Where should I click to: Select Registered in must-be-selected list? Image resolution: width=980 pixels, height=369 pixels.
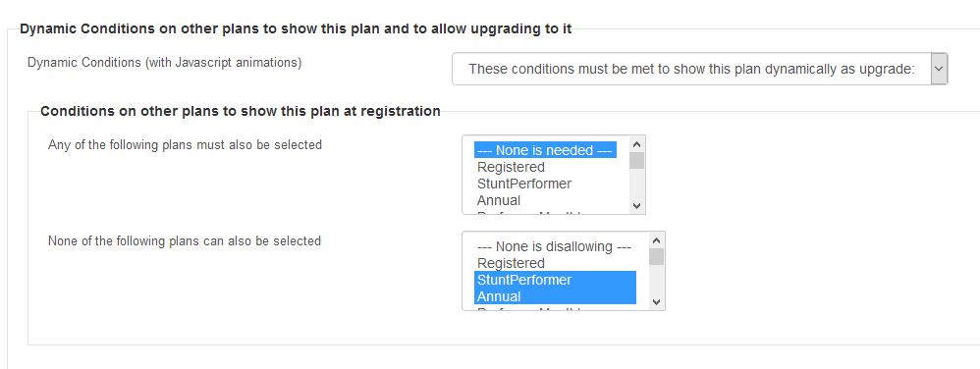coord(511,167)
